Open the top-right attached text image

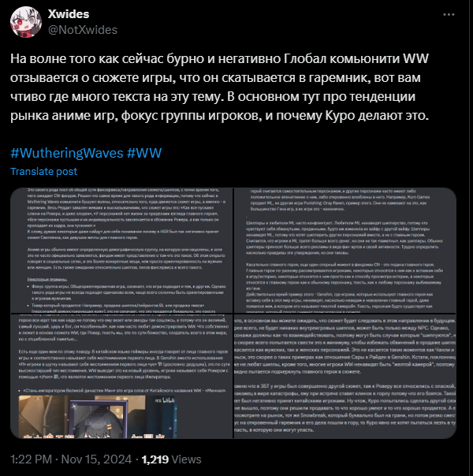click(345, 251)
